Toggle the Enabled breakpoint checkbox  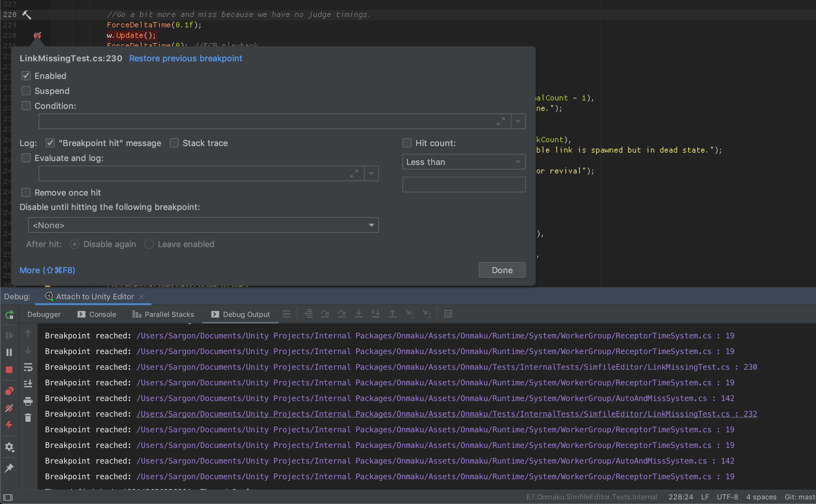(26, 75)
